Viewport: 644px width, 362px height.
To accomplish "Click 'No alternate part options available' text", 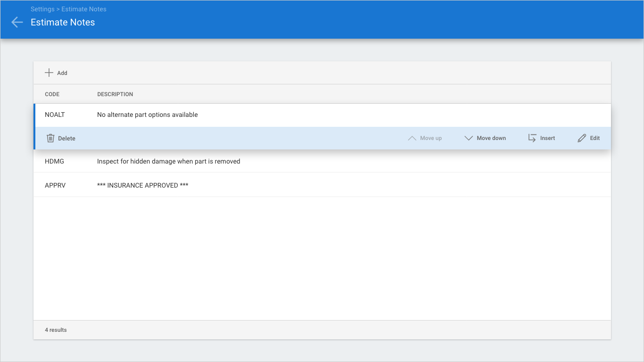I will pos(147,115).
